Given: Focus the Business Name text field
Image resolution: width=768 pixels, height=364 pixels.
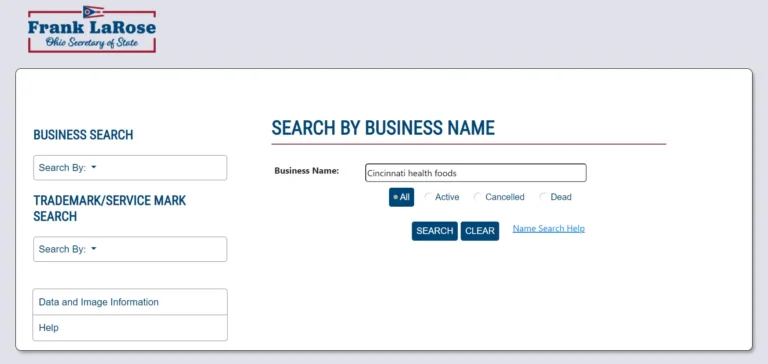Looking at the screenshot, I should pyautogui.click(x=475, y=172).
